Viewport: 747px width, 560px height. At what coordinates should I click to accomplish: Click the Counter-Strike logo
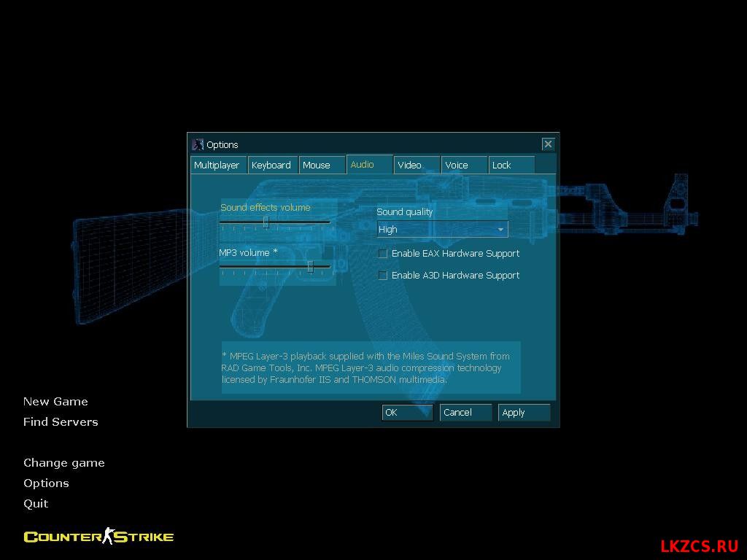tap(98, 536)
